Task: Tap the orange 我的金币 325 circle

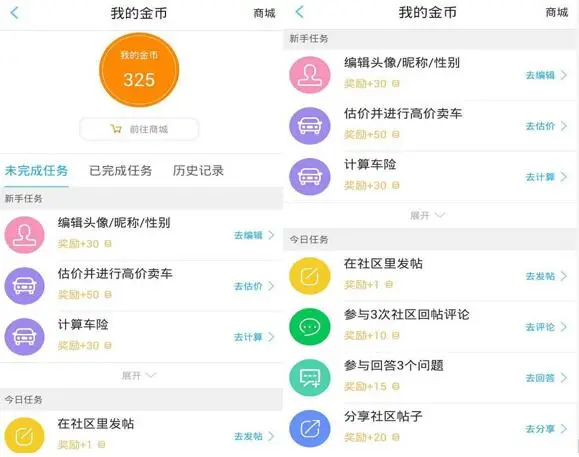Action: pos(139,70)
